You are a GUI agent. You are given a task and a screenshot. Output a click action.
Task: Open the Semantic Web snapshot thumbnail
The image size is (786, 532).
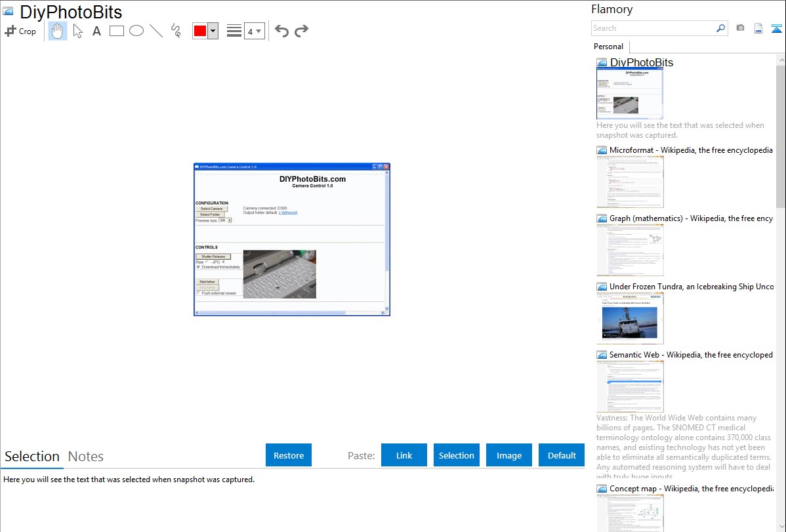pos(630,386)
